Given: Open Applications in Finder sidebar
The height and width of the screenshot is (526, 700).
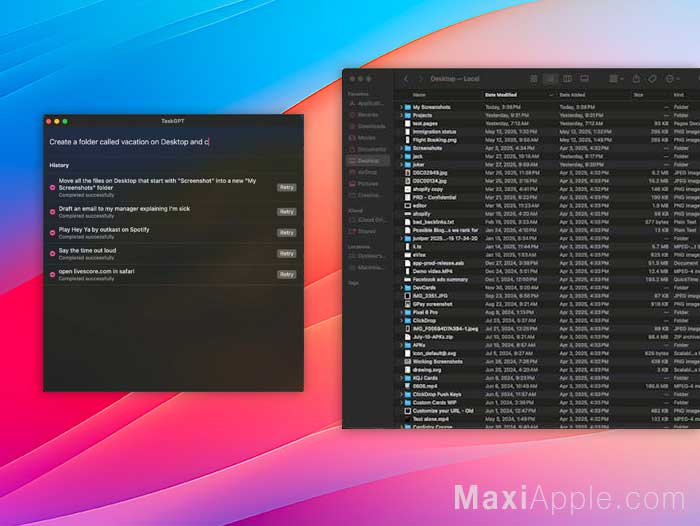Looking at the screenshot, I should pyautogui.click(x=367, y=103).
